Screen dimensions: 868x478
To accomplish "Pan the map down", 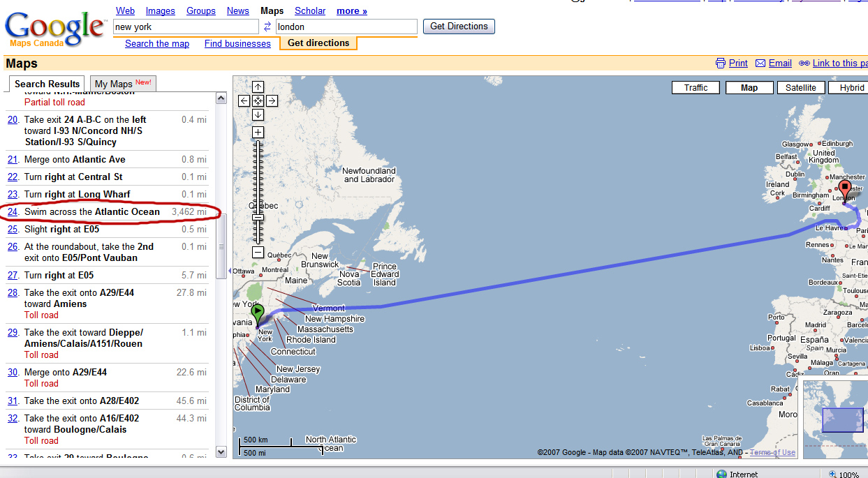I will [x=258, y=114].
